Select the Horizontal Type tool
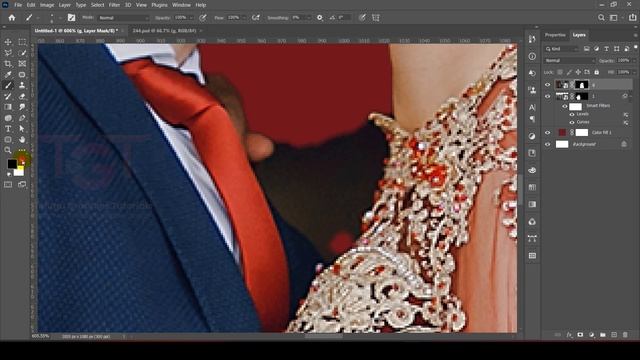Screen dimensions: 640x360 (x=8, y=129)
